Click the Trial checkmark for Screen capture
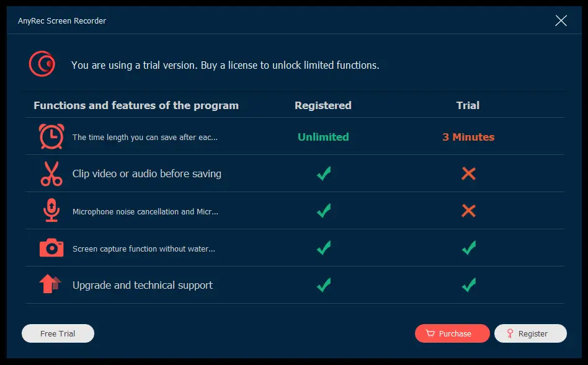Image resolution: width=588 pixels, height=365 pixels. coord(469,247)
